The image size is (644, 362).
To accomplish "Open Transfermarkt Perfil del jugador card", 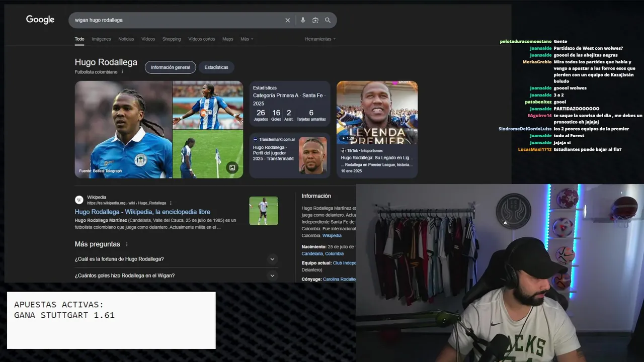I will click(x=290, y=155).
